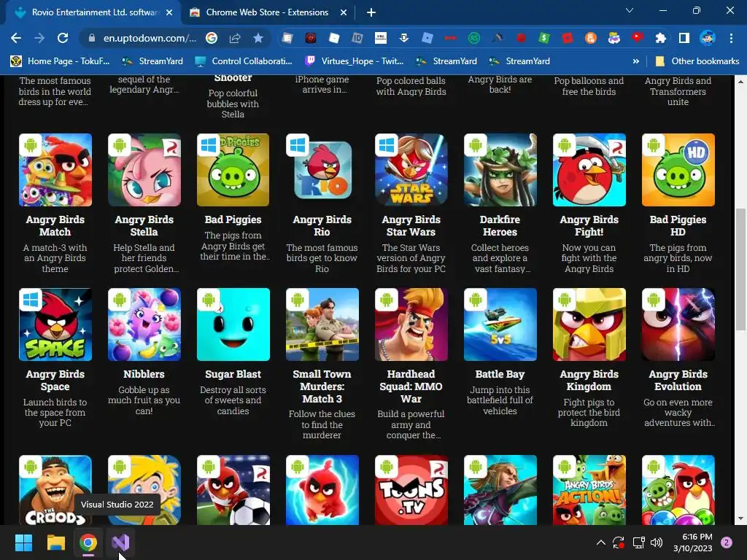Click the green dollar sign extension icon
Screen dimensions: 747x560
[x=544, y=38]
